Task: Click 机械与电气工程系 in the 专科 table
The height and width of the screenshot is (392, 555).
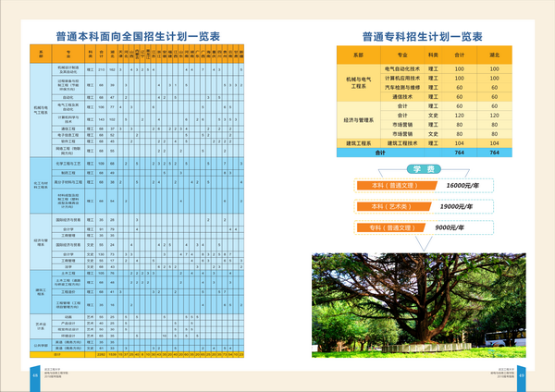Action: click(x=359, y=83)
